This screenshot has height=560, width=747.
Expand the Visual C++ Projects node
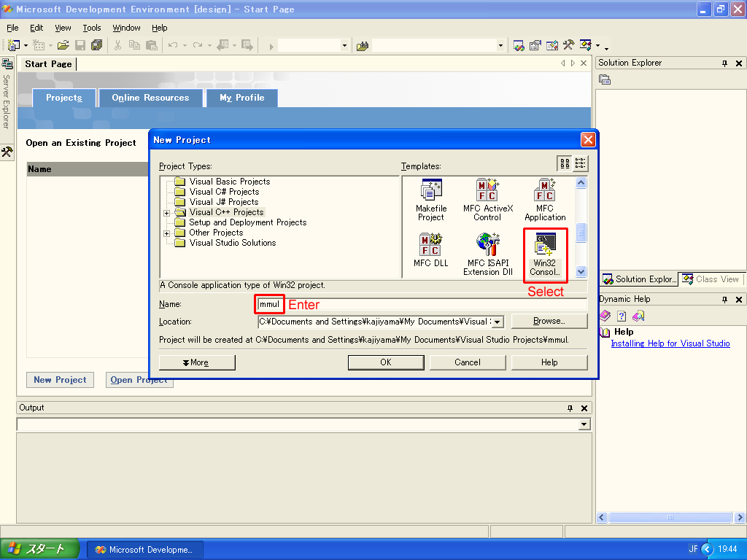pyautogui.click(x=167, y=213)
